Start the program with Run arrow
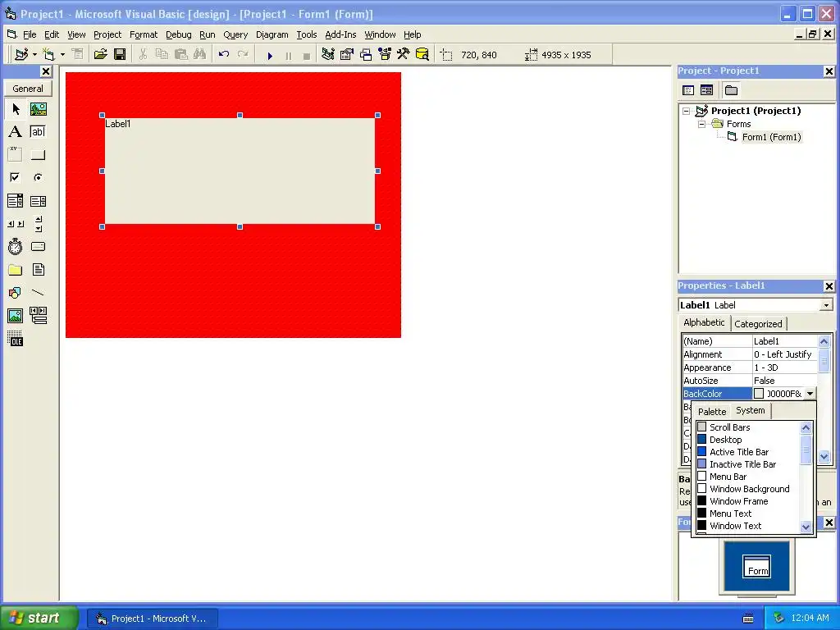Image resolution: width=840 pixels, height=630 pixels. click(270, 55)
